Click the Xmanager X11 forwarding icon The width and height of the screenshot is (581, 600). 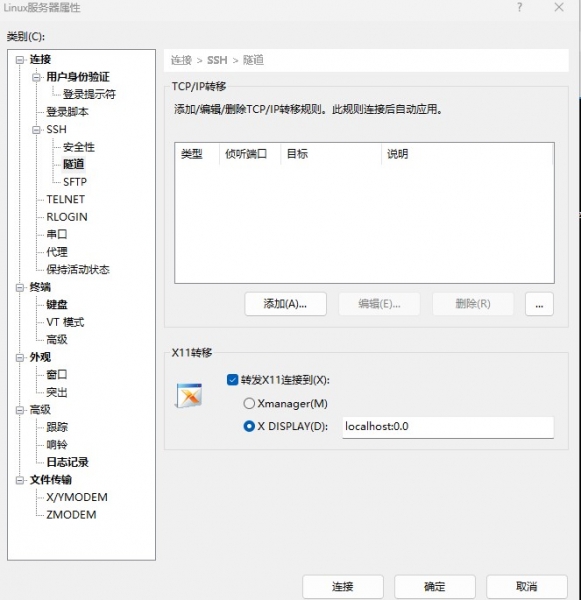[x=189, y=395]
